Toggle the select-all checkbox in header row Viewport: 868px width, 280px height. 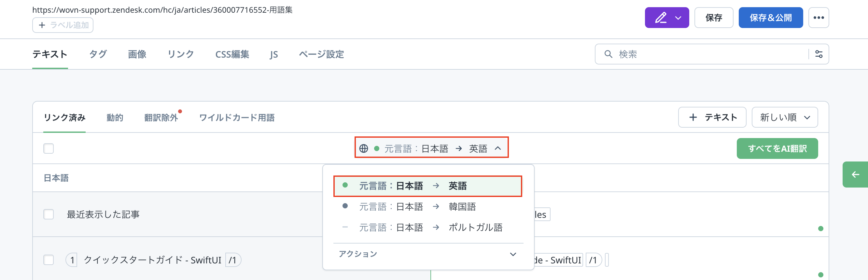coord(49,148)
